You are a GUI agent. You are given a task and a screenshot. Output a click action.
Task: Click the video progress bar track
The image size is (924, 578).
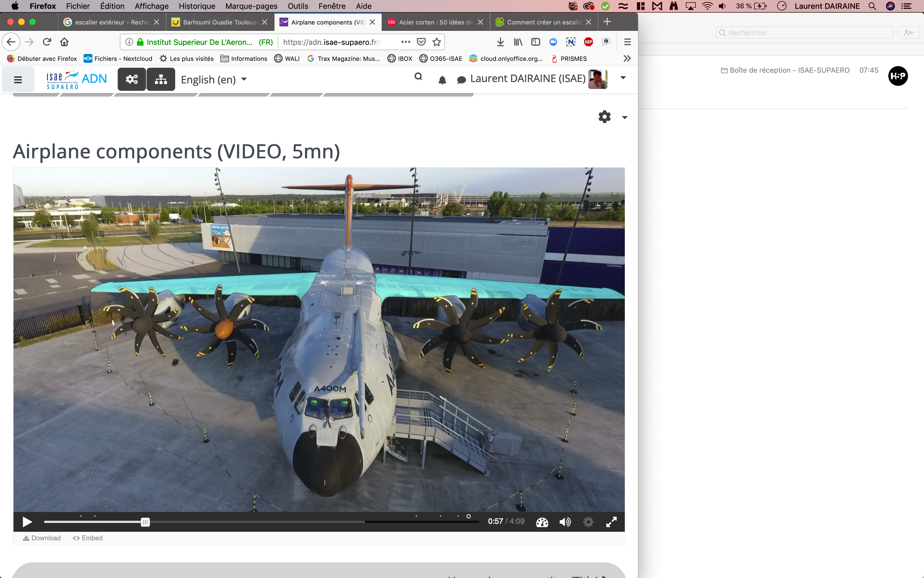pyautogui.click(x=262, y=522)
